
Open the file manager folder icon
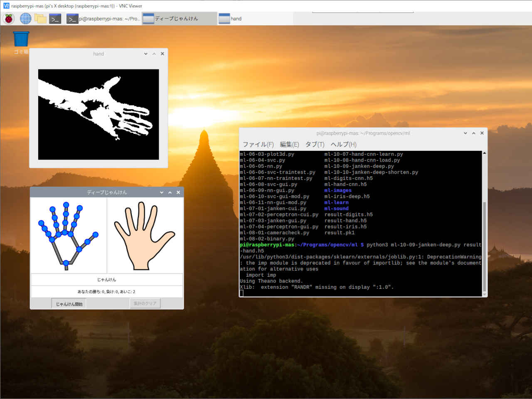[x=40, y=18]
